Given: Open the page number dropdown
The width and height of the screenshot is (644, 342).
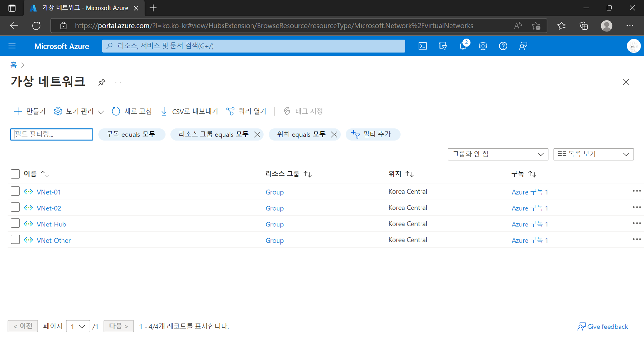Looking at the screenshot, I should click(x=78, y=327).
